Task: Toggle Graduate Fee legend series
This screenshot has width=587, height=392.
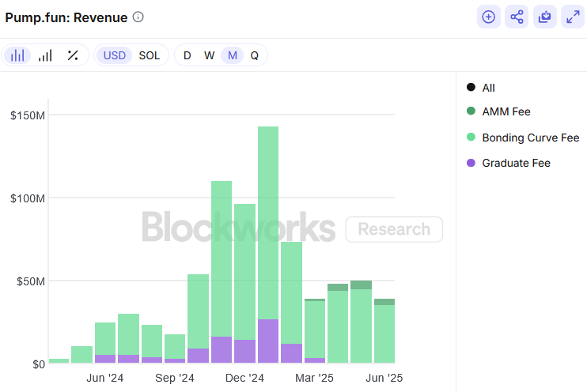Action: point(509,163)
